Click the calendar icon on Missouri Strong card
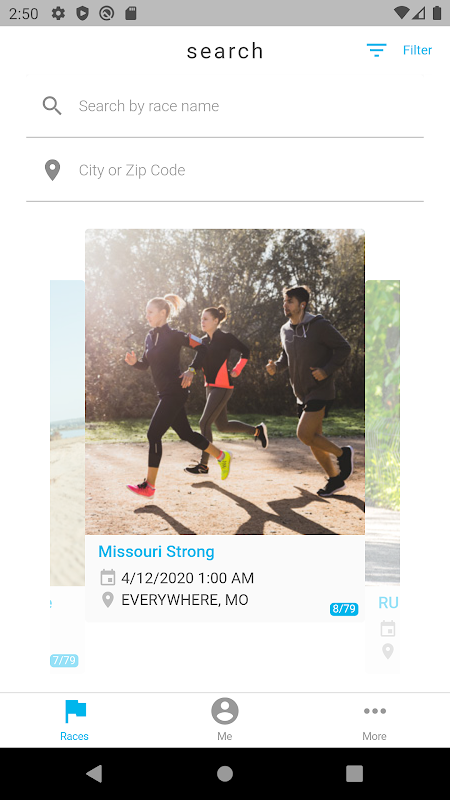The width and height of the screenshot is (450, 800). [108, 578]
